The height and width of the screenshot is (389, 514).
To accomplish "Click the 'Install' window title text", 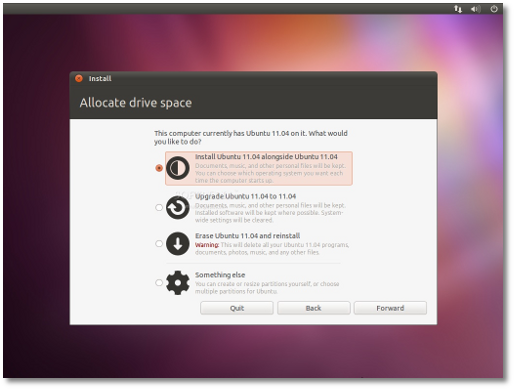I will (x=100, y=79).
